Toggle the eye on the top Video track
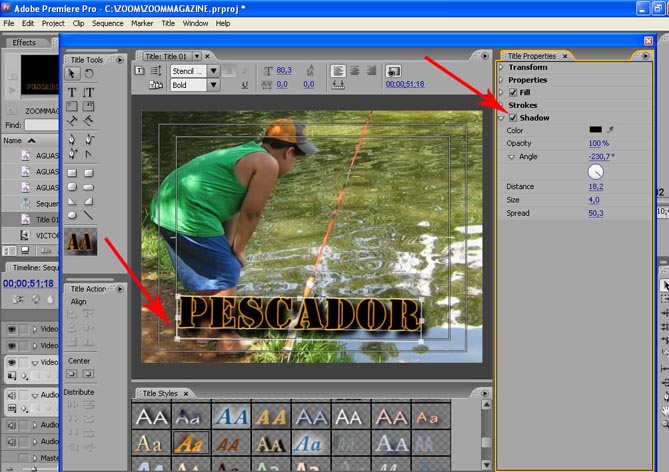The height and width of the screenshot is (472, 669). pyautogui.click(x=11, y=328)
